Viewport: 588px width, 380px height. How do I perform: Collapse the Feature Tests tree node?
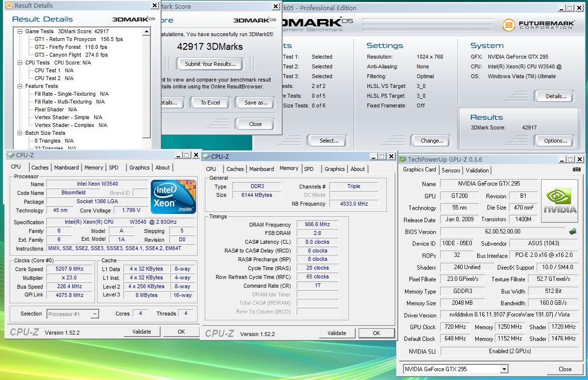20,86
